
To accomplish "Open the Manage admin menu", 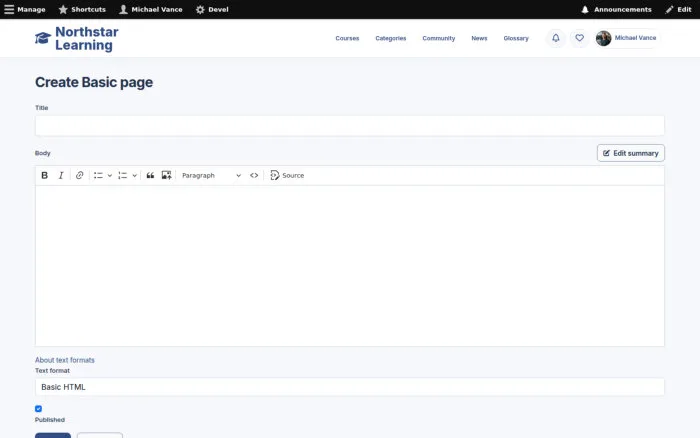I will [x=25, y=9].
